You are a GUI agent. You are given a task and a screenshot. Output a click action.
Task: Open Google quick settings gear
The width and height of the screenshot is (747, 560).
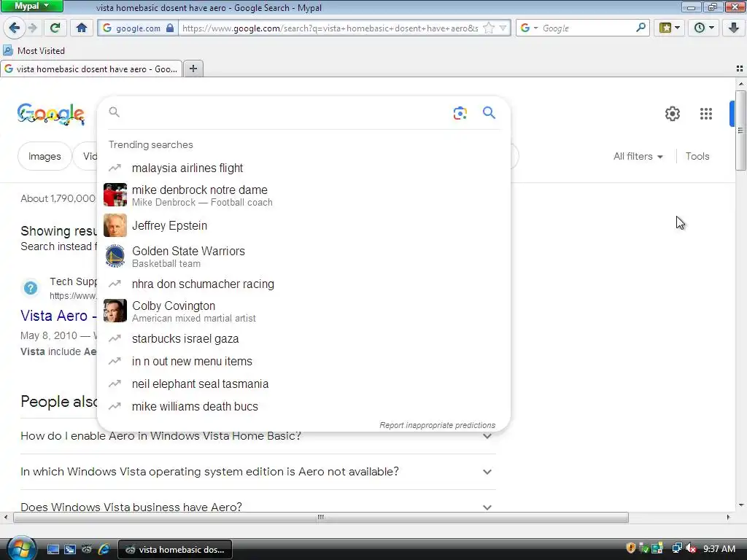672,114
